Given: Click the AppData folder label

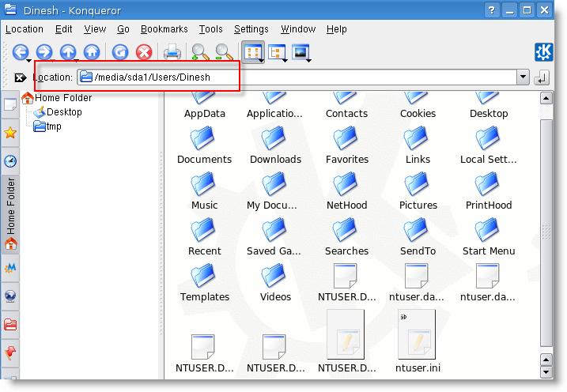Looking at the screenshot, I should (x=204, y=114).
